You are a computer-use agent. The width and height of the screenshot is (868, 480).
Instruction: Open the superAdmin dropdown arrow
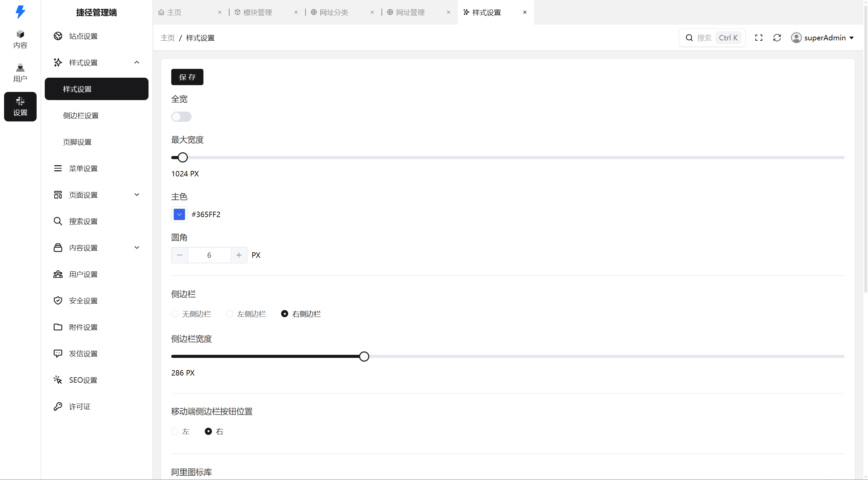tap(852, 38)
